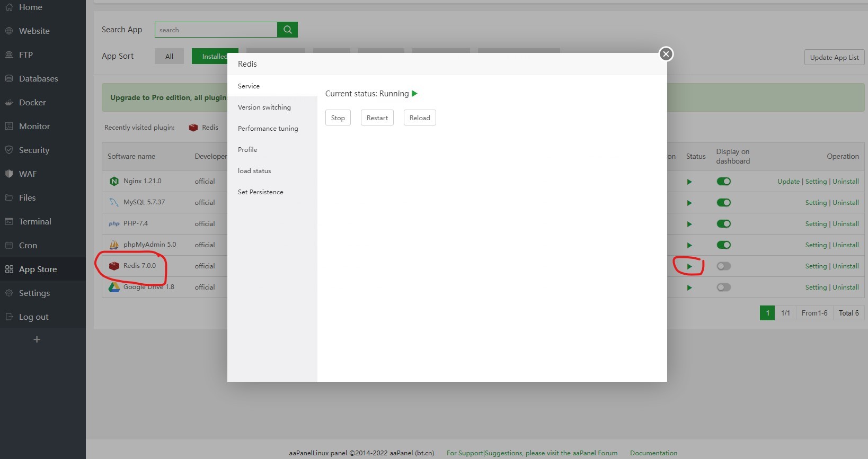Click the phpMyAdmin running status arrow

[689, 245]
